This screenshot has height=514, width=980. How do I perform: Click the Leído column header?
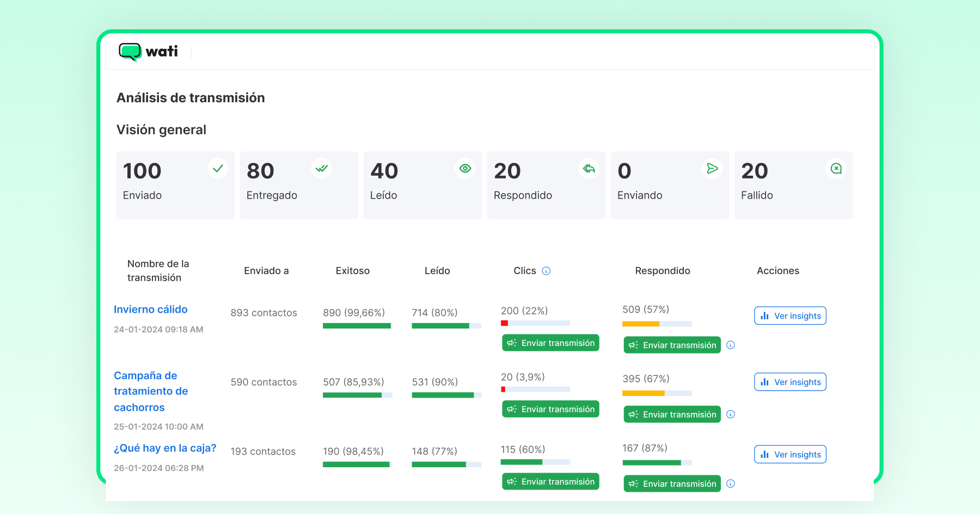point(437,271)
